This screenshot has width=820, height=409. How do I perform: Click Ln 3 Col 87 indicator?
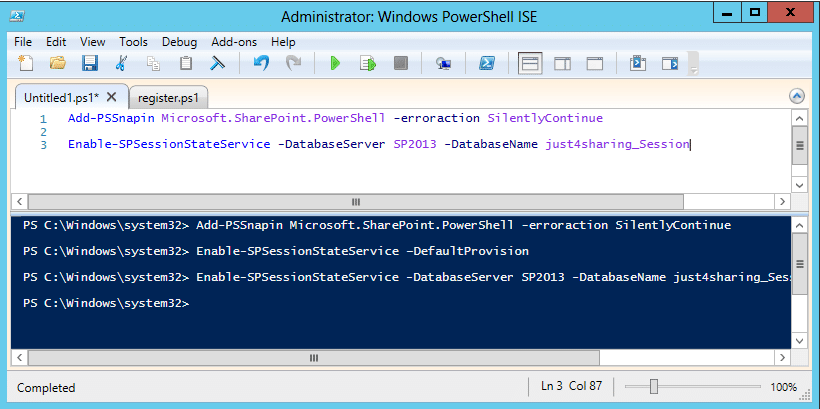[572, 387]
